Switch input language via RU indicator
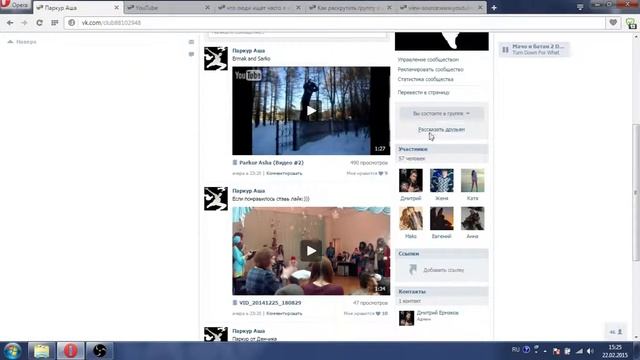 coord(516,350)
